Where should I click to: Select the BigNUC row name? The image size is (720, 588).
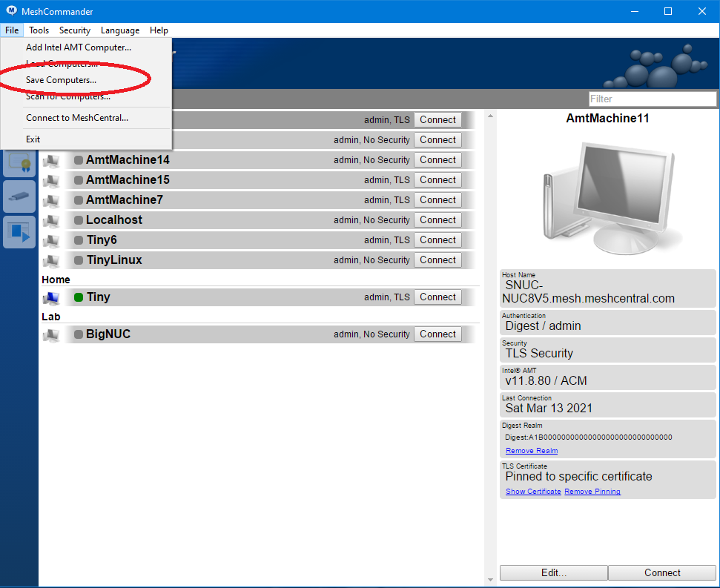tap(108, 334)
